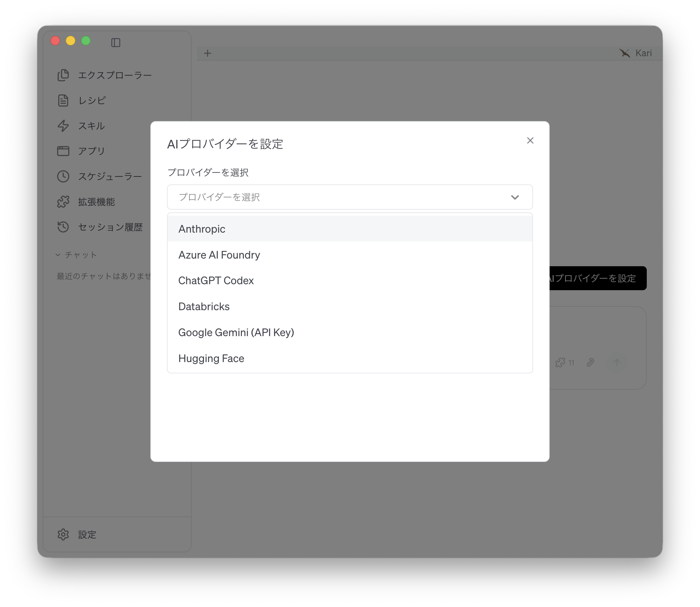
Task: Add a new tab with plus icon
Action: click(208, 53)
